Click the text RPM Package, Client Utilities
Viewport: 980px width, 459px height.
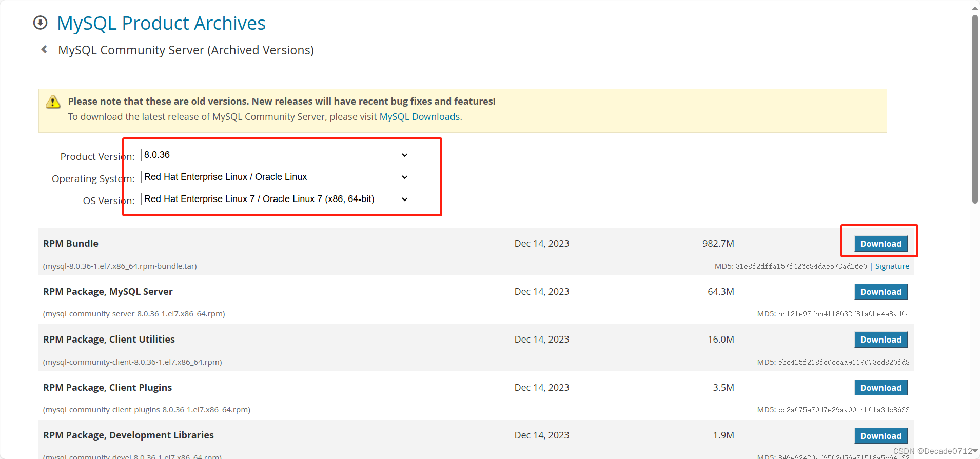[109, 340]
